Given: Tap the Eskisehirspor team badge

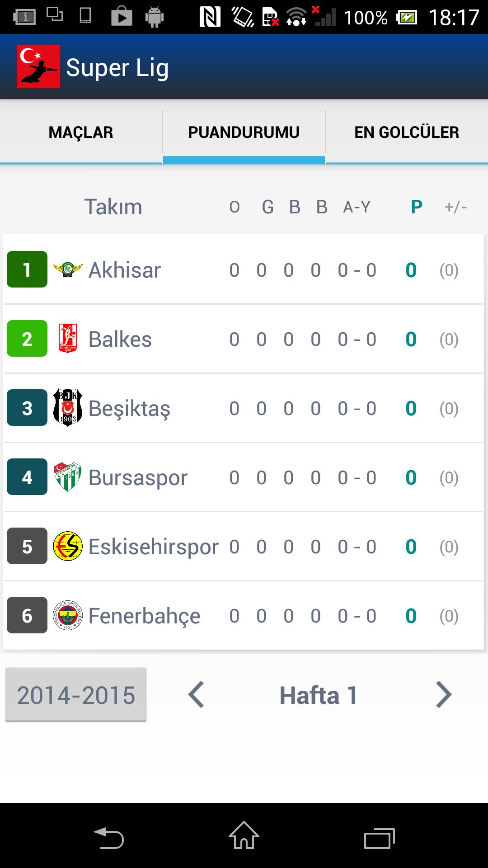Looking at the screenshot, I should [67, 546].
